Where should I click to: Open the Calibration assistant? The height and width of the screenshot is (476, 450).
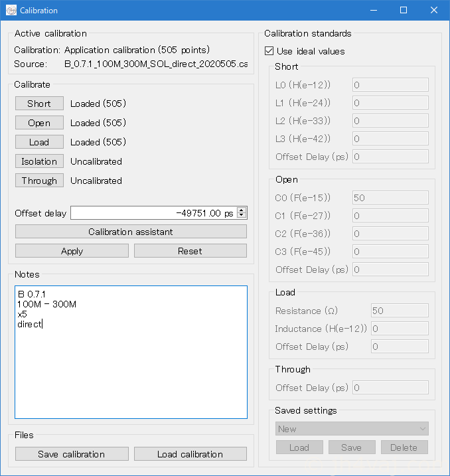click(131, 232)
